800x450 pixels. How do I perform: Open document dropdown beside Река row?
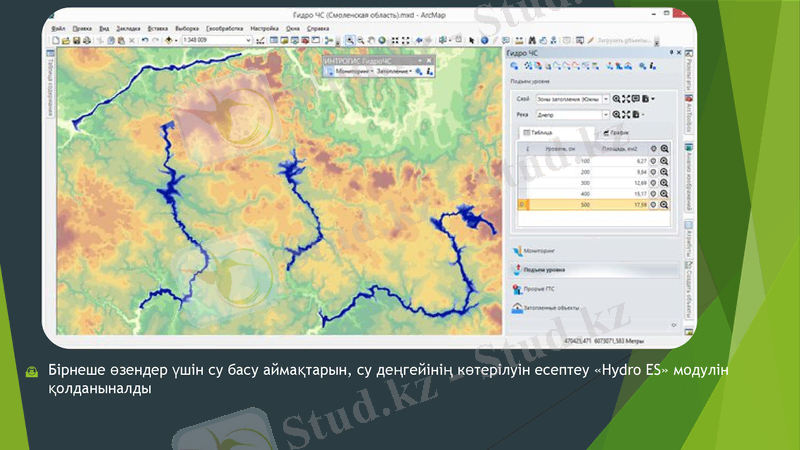click(x=639, y=115)
